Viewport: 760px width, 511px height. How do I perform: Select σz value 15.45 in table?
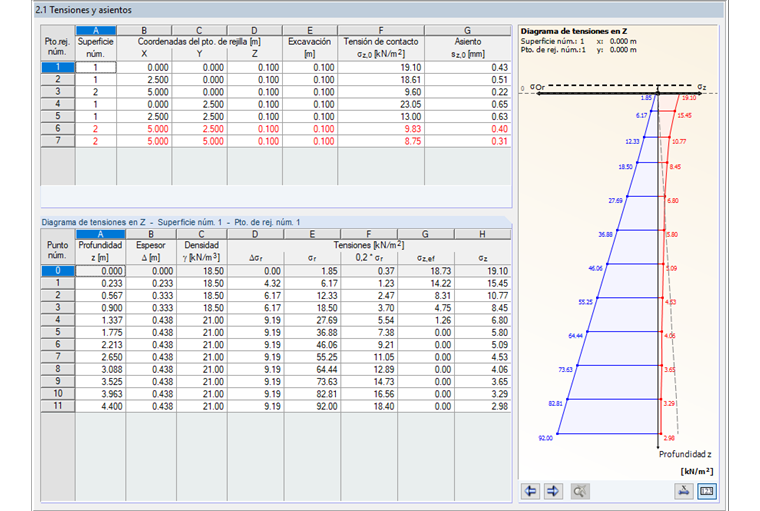point(483,283)
